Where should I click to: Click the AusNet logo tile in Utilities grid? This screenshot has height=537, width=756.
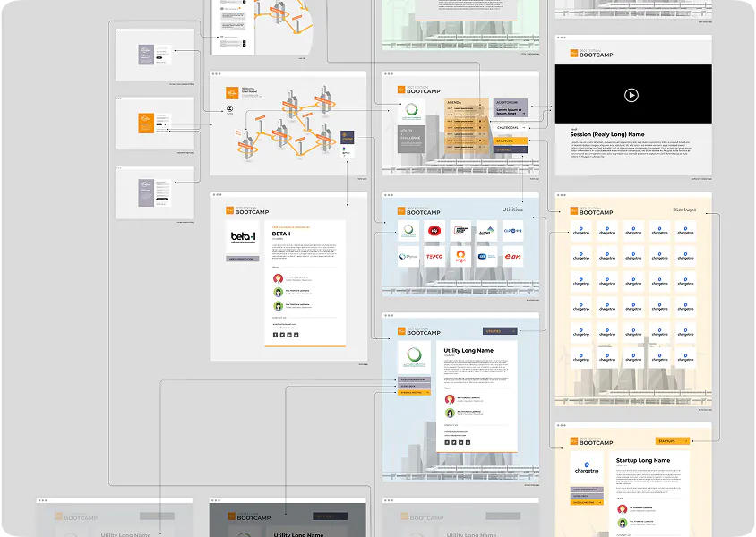[x=486, y=231]
